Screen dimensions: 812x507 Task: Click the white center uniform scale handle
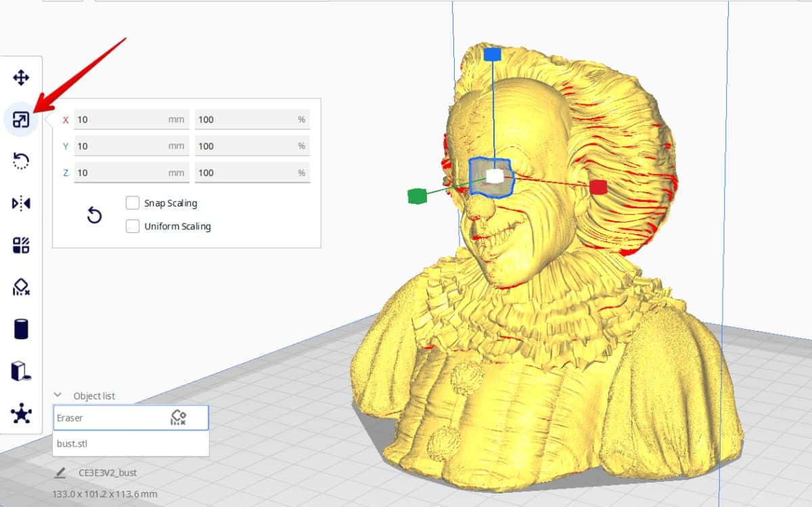tap(495, 176)
